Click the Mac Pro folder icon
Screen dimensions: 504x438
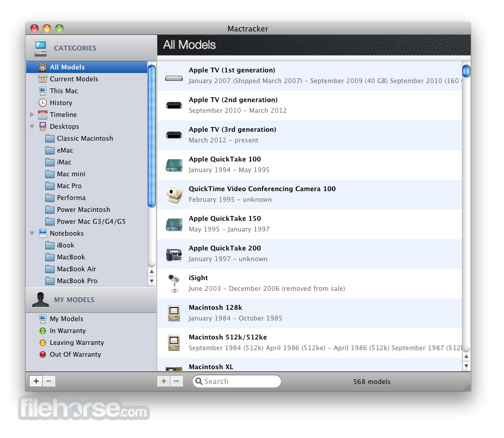pyautogui.click(x=49, y=186)
